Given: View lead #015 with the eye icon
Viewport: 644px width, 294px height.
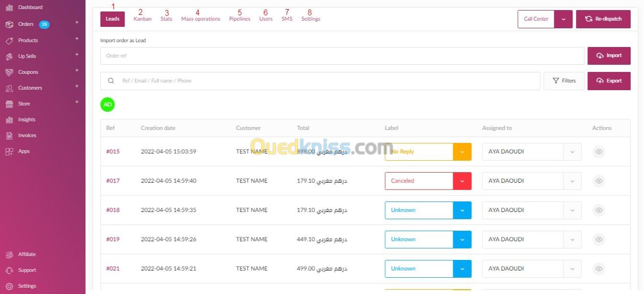Looking at the screenshot, I should 598,152.
